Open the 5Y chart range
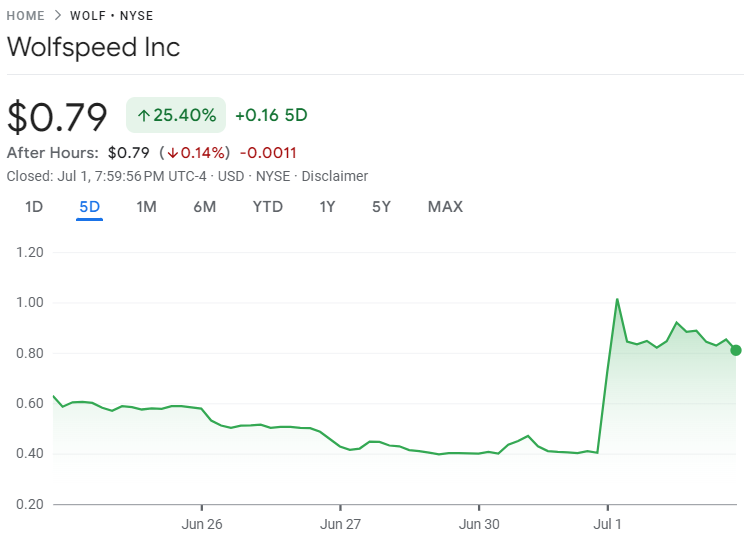 pyautogui.click(x=381, y=207)
